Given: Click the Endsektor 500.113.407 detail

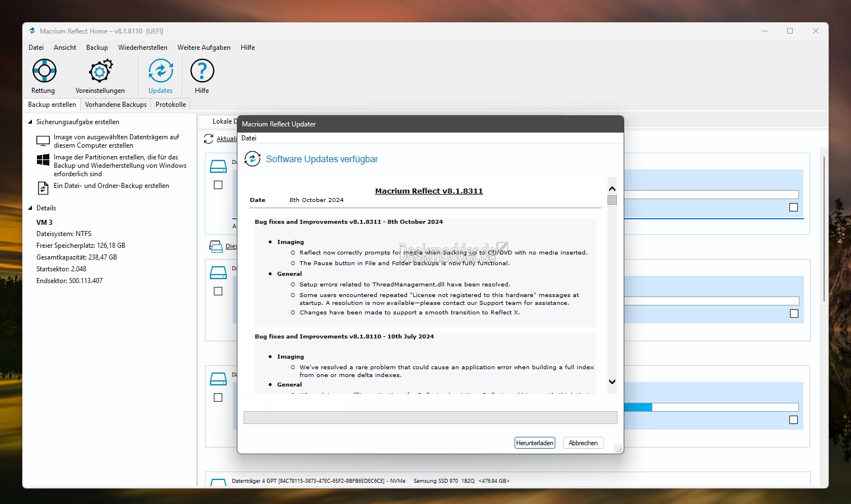Looking at the screenshot, I should pos(69,281).
